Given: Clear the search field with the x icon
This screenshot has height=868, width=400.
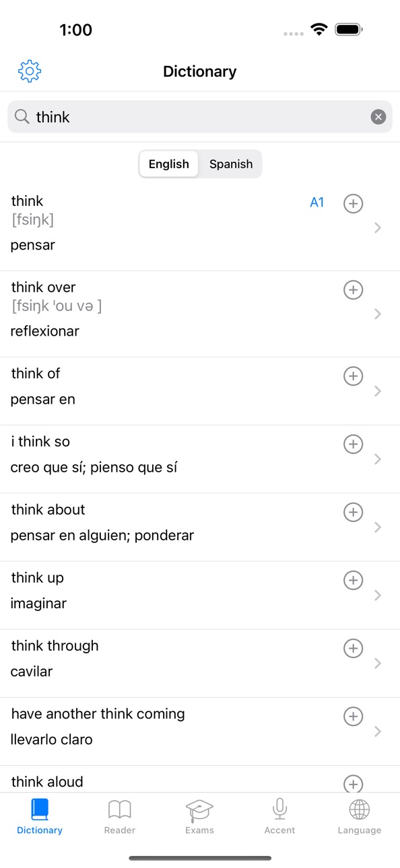Looking at the screenshot, I should coord(378,117).
